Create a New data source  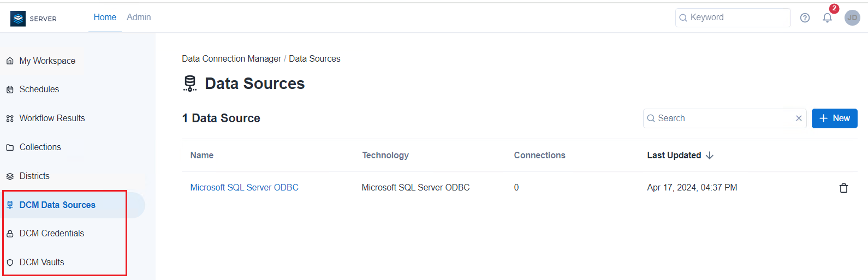pyautogui.click(x=834, y=118)
